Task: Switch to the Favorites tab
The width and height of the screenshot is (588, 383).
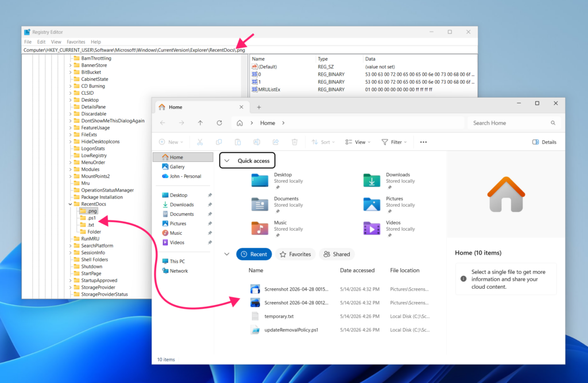Action: pos(296,254)
